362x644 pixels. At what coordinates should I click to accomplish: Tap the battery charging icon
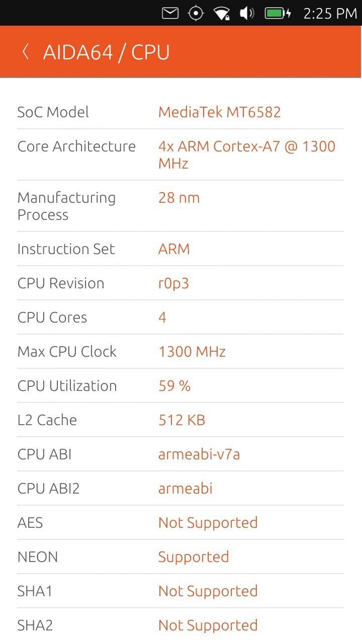[278, 13]
